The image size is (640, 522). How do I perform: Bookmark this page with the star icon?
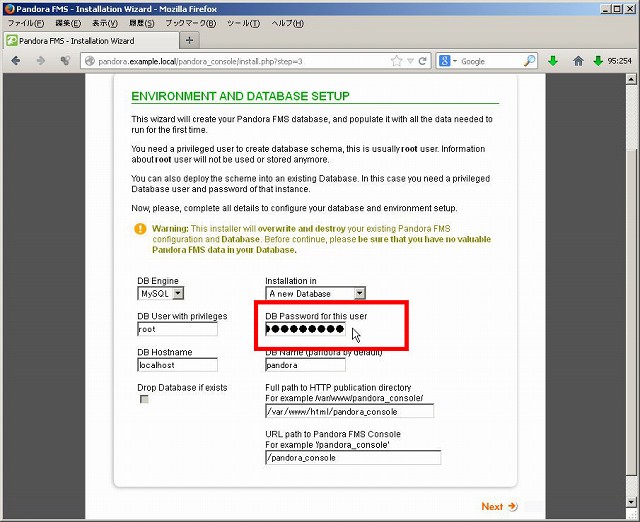[x=396, y=61]
